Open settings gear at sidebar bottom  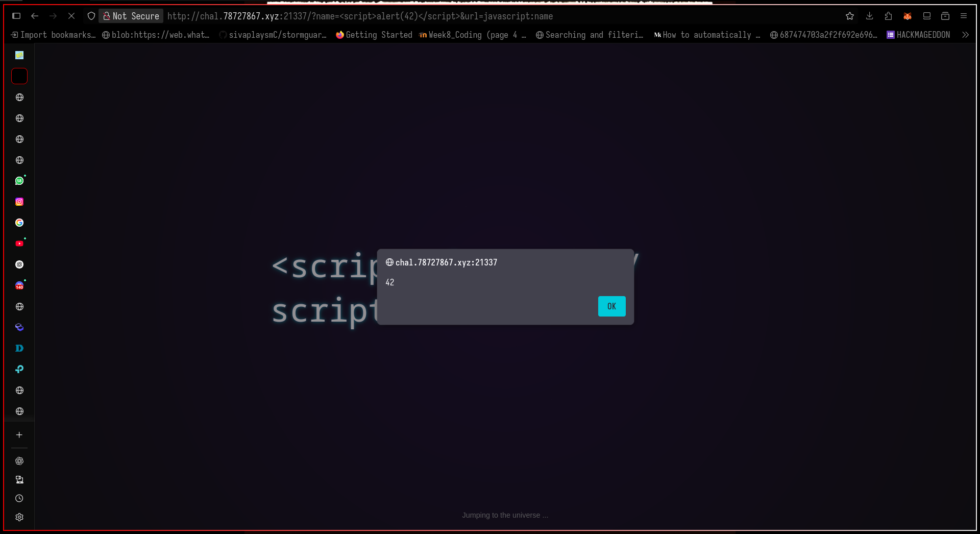(x=19, y=517)
